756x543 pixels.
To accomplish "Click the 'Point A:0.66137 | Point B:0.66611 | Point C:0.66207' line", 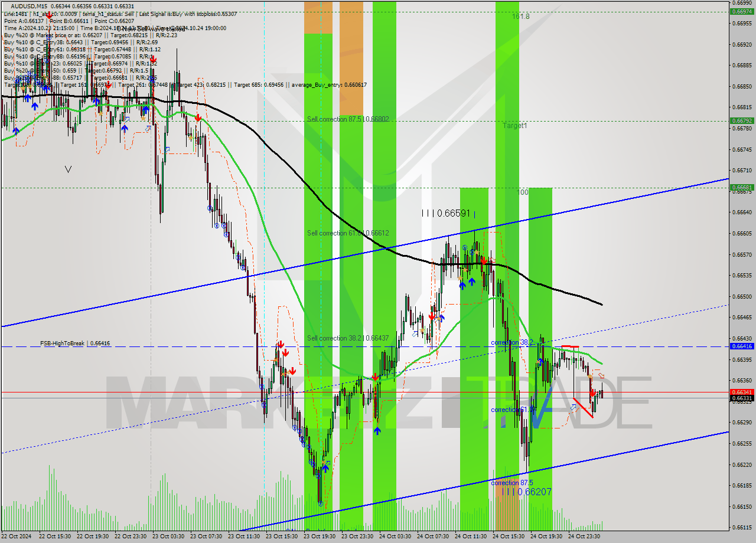I will [69, 21].
